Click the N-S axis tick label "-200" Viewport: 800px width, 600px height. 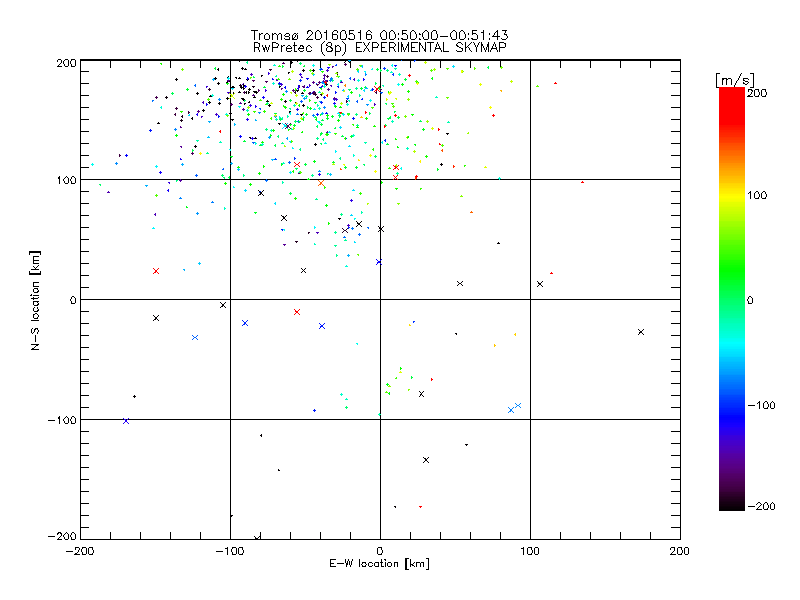click(x=62, y=537)
